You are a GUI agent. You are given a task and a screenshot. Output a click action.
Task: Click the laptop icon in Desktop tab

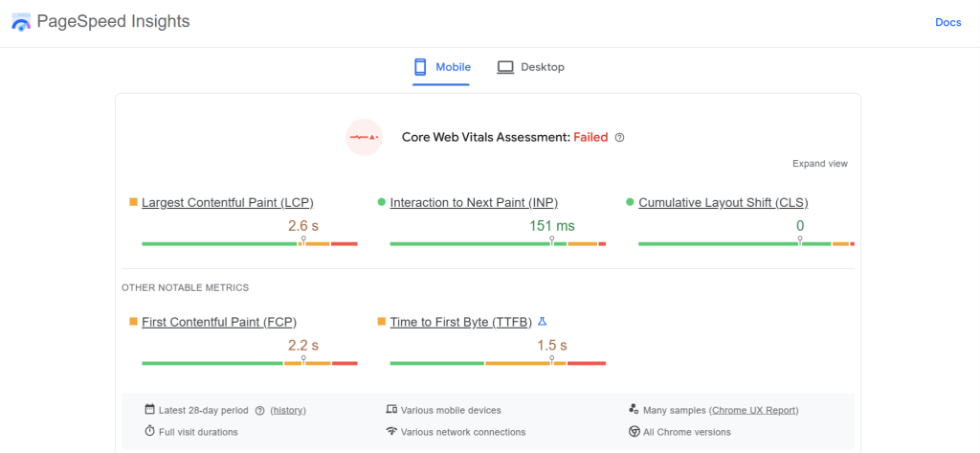coord(505,67)
